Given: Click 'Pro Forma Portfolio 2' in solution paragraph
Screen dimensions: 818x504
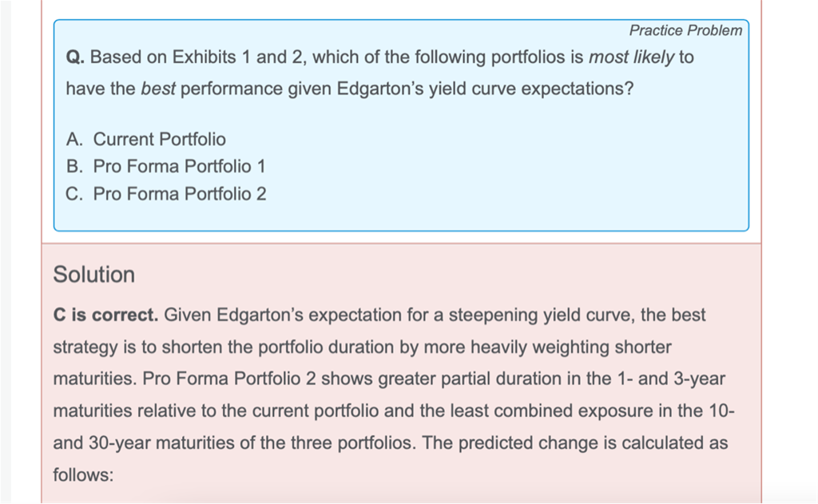Looking at the screenshot, I should coord(230,379).
